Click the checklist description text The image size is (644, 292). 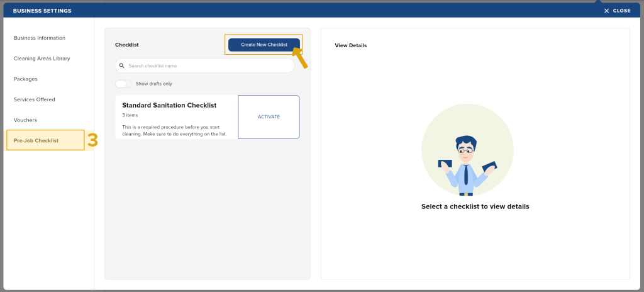pyautogui.click(x=175, y=131)
